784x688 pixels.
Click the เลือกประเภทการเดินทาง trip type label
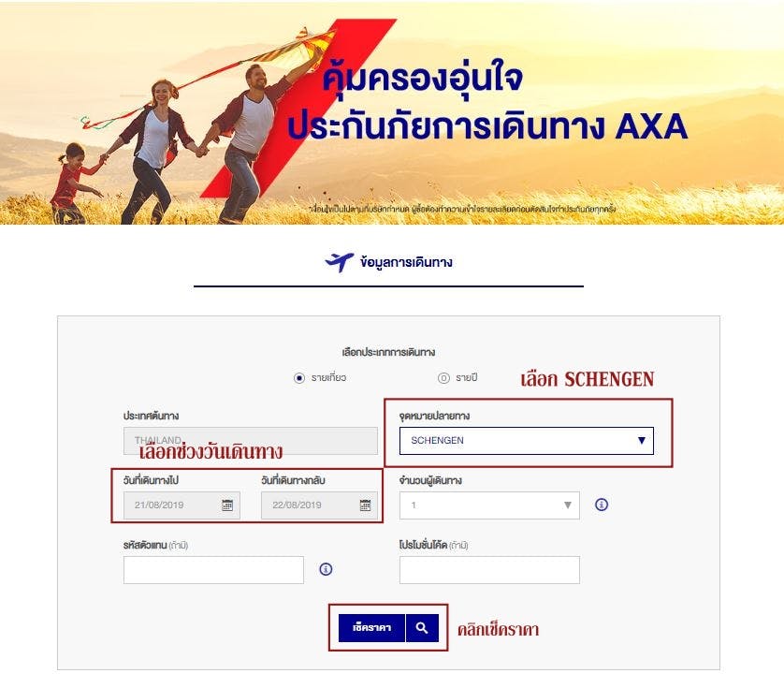(388, 352)
